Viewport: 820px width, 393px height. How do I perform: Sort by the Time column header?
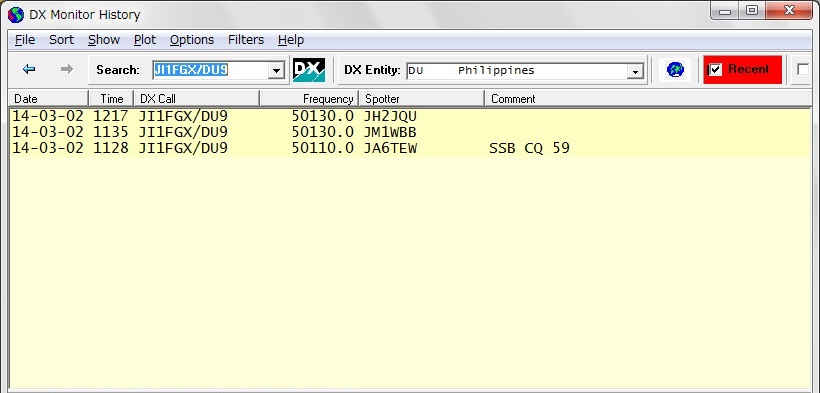[111, 98]
